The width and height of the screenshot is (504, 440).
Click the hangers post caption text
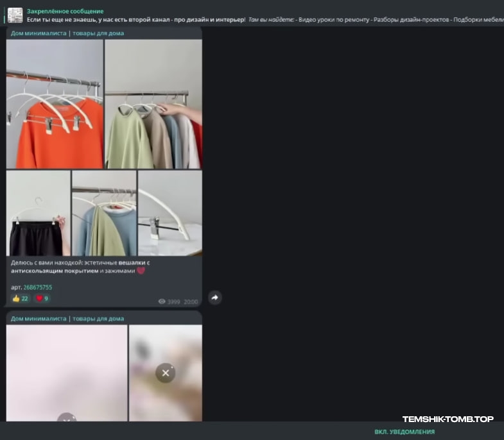(x=80, y=267)
